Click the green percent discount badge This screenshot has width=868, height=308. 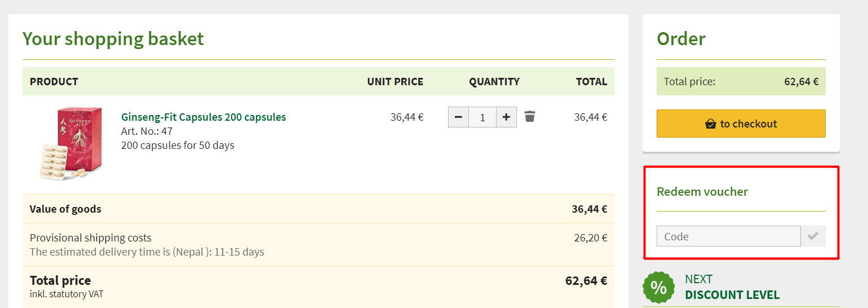(659, 287)
